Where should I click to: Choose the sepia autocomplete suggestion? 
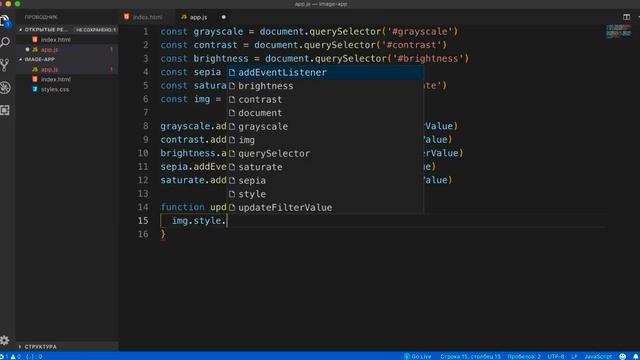click(325, 180)
